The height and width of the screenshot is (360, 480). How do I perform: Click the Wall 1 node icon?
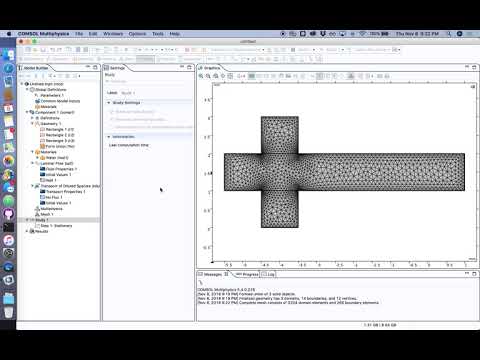(x=42, y=180)
